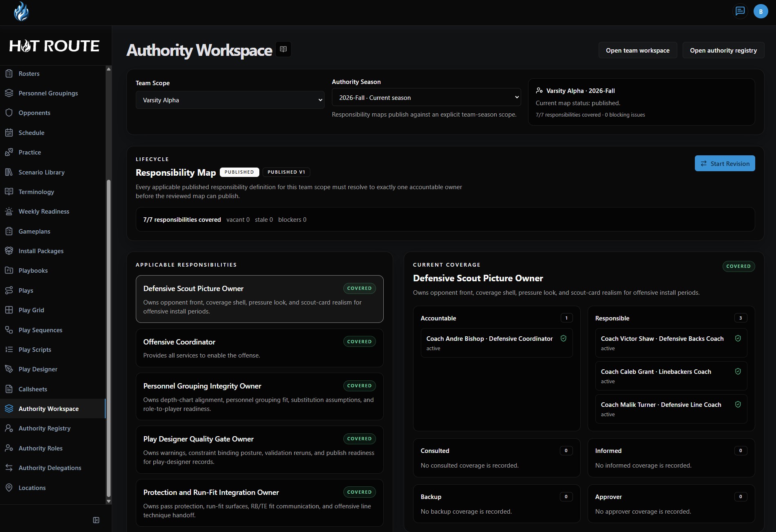Open the Authority Season dropdown
776x532 pixels.
tap(426, 97)
